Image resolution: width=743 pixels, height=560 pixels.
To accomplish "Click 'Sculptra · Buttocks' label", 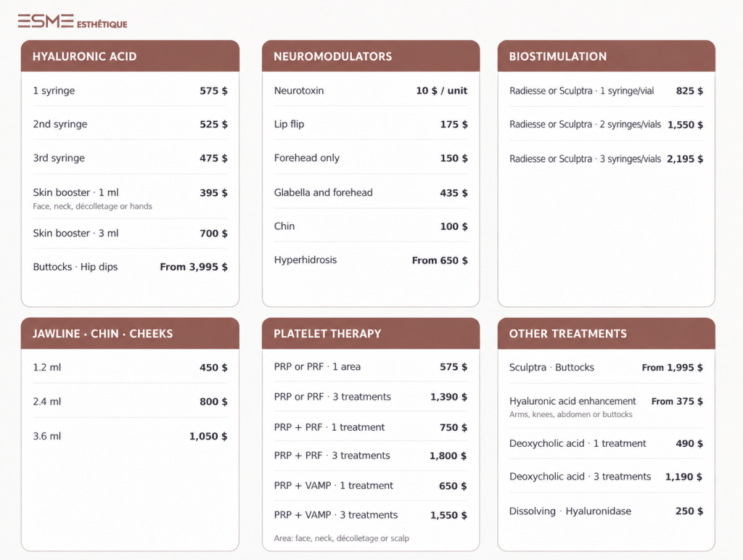I will point(551,367).
